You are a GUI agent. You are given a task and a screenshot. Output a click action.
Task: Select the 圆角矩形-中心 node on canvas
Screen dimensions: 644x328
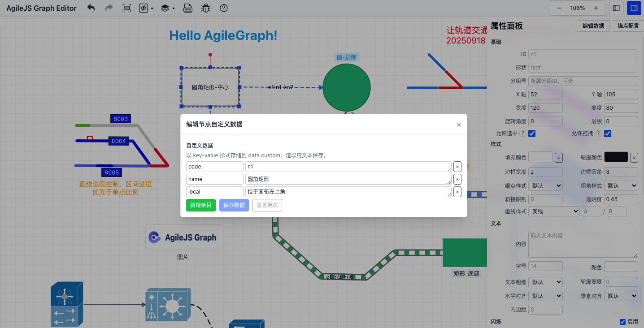coord(210,87)
